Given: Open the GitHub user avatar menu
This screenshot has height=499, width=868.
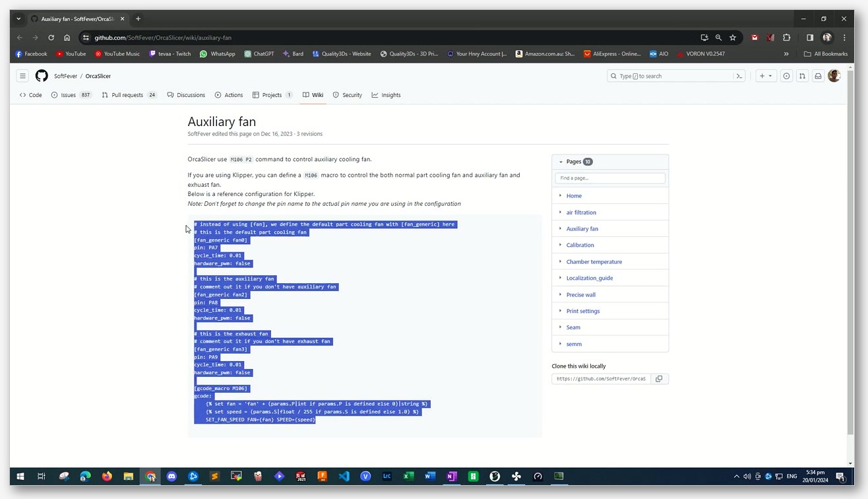Looking at the screenshot, I should coord(834,76).
